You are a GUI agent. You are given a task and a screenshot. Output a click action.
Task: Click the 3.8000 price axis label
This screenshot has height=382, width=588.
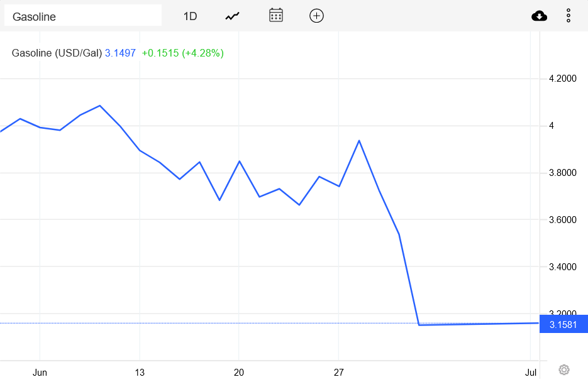click(562, 173)
